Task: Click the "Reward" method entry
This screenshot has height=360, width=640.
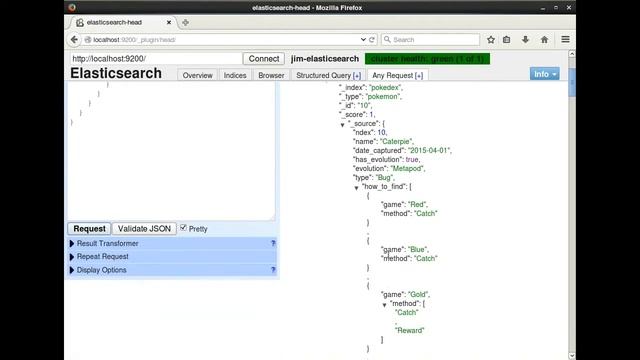Action: click(x=409, y=331)
